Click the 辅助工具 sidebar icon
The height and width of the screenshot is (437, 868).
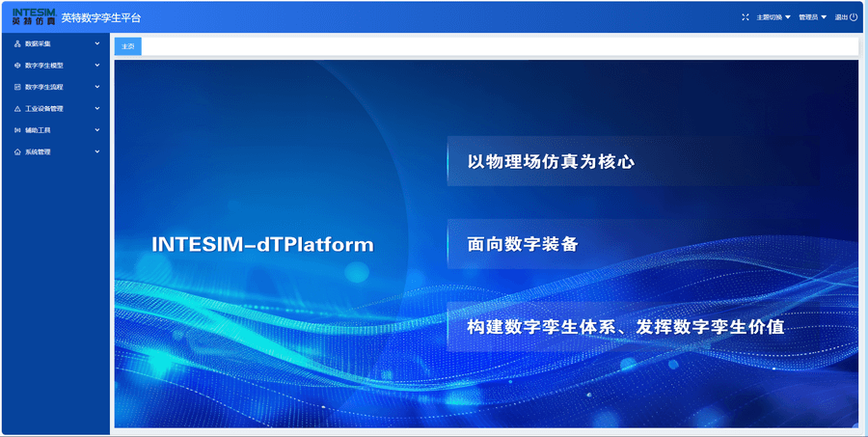point(17,130)
